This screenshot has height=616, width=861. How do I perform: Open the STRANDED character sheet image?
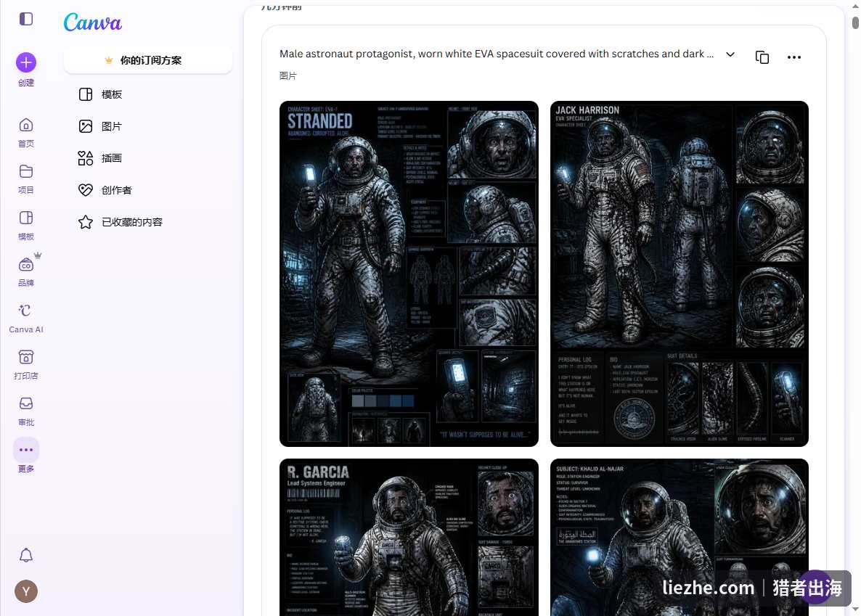[409, 274]
